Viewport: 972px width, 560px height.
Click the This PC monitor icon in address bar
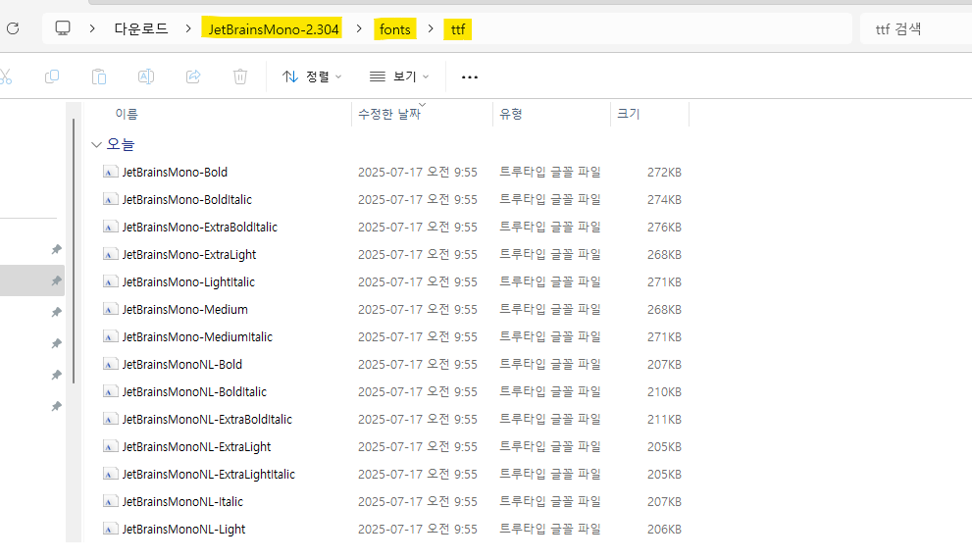pyautogui.click(x=63, y=28)
